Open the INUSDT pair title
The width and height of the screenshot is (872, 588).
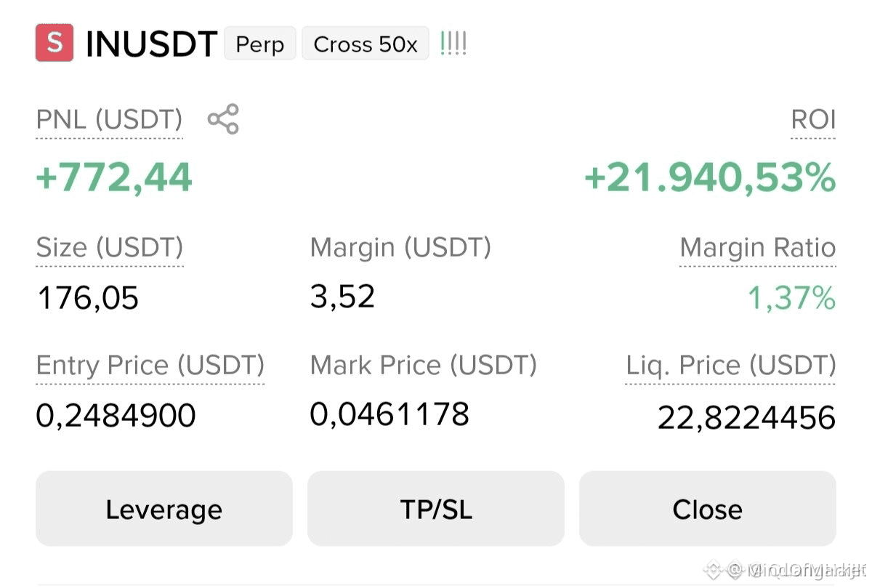tap(151, 44)
